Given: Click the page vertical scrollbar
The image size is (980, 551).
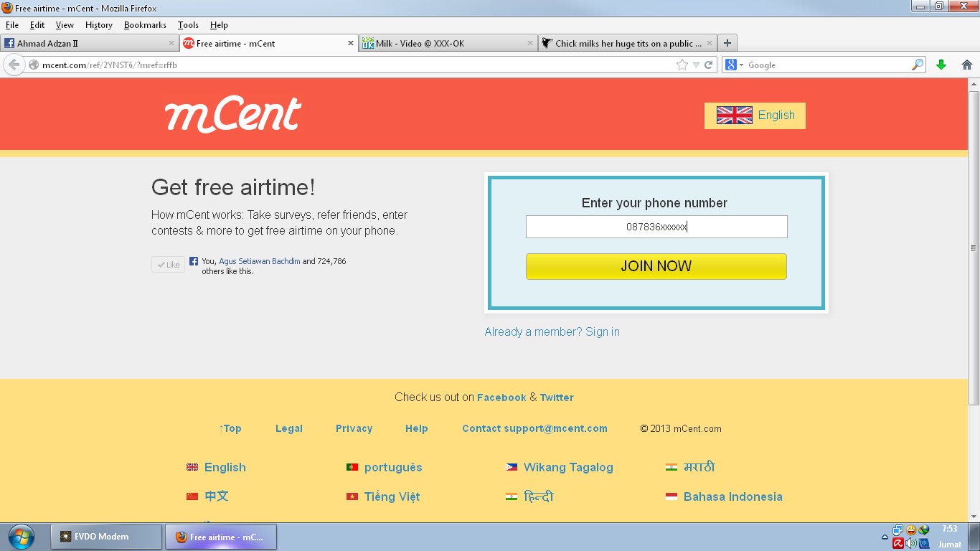Looking at the screenshot, I should click(x=974, y=248).
